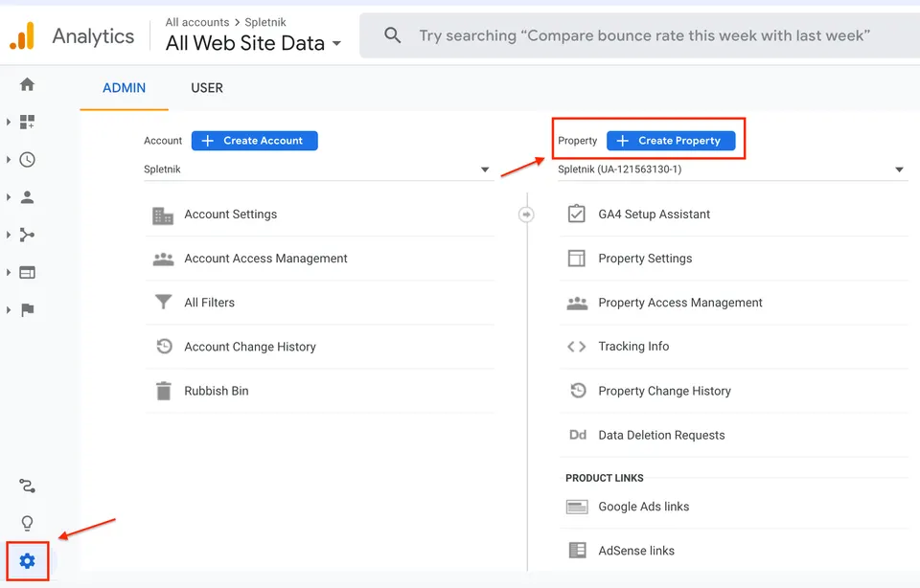Open the Realtime clock icon
Image resolution: width=920 pixels, height=588 pixels.
(x=27, y=160)
